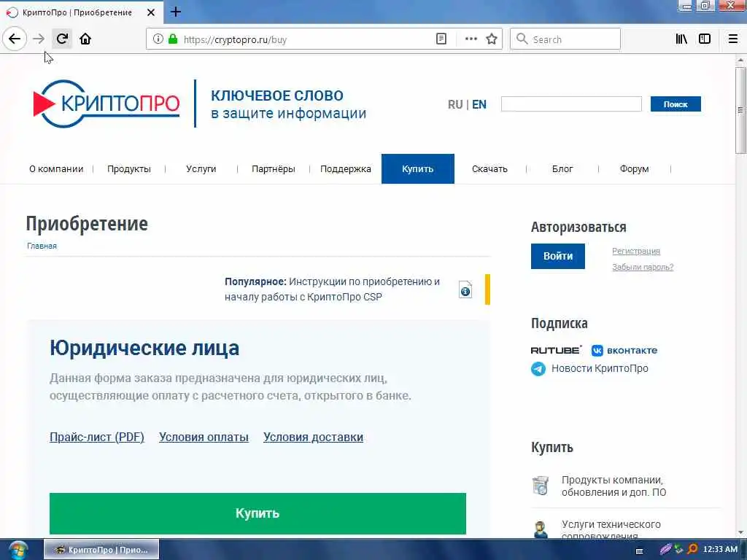Close the КриптоПро browser tab
747x560 pixels.
[x=151, y=12]
